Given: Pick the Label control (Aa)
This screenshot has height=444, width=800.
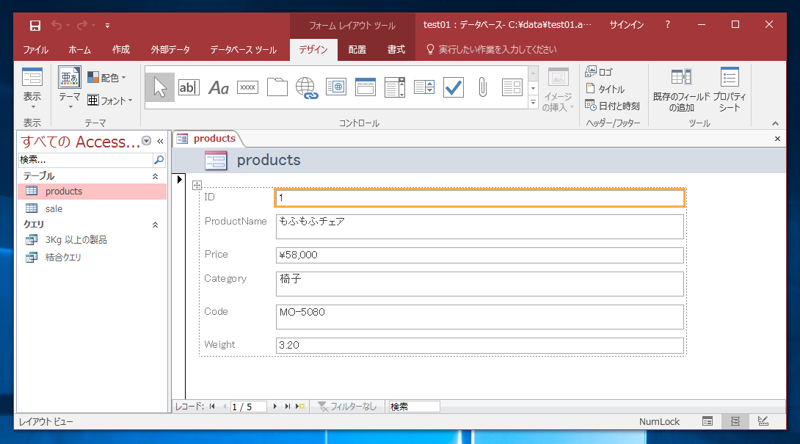Looking at the screenshot, I should point(218,87).
